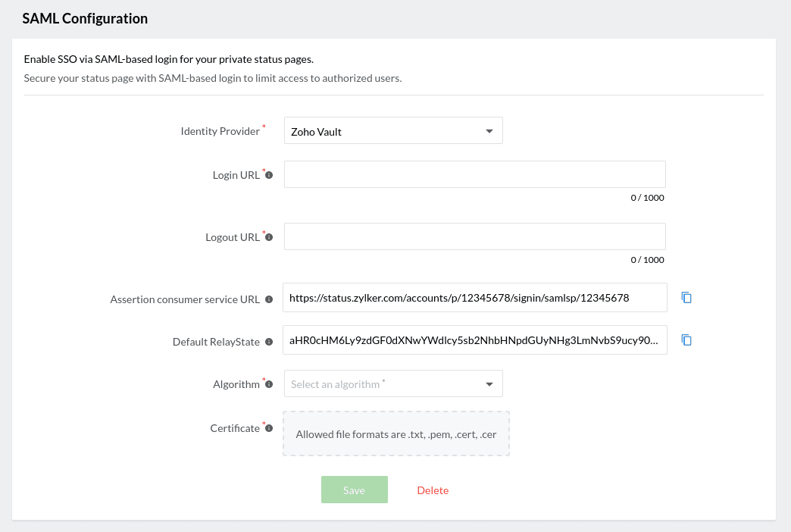Viewport: 791px width, 532px height.
Task: Click the Identity Provider field label
Action: (x=220, y=131)
